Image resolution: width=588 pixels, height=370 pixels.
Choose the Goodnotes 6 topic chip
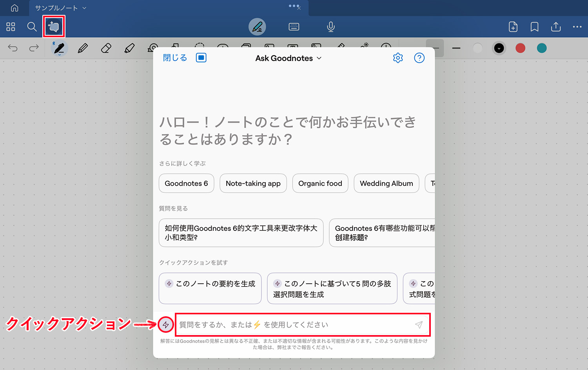(x=186, y=183)
